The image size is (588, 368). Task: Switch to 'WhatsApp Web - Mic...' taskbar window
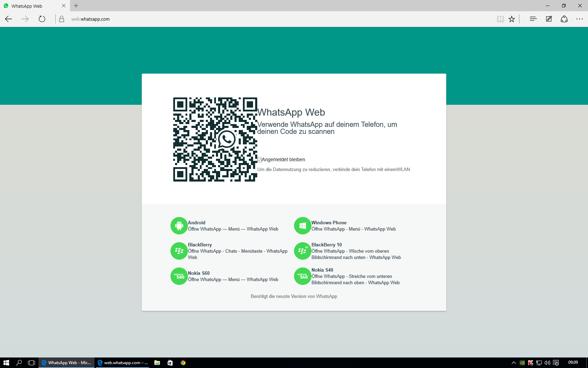(x=66, y=363)
